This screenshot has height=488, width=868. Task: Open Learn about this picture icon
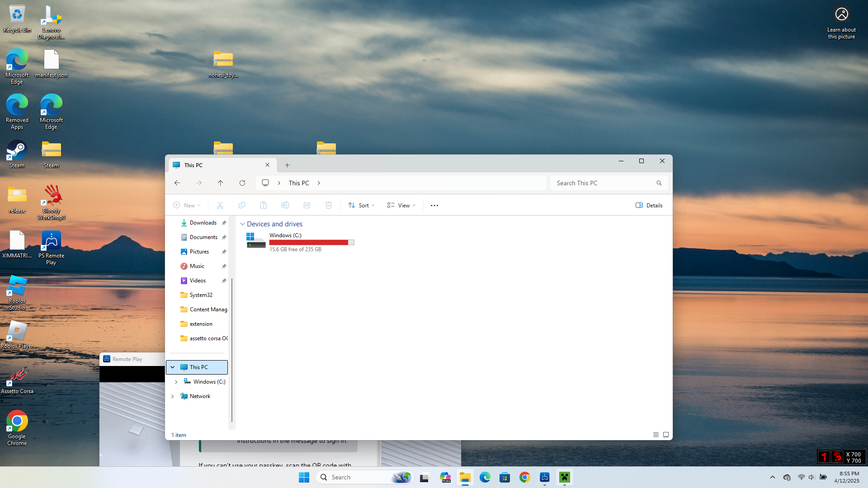[842, 23]
